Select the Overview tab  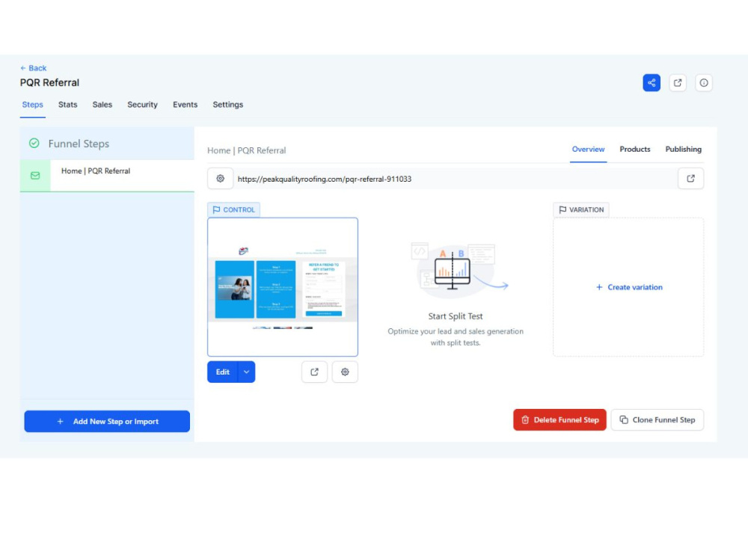588,150
